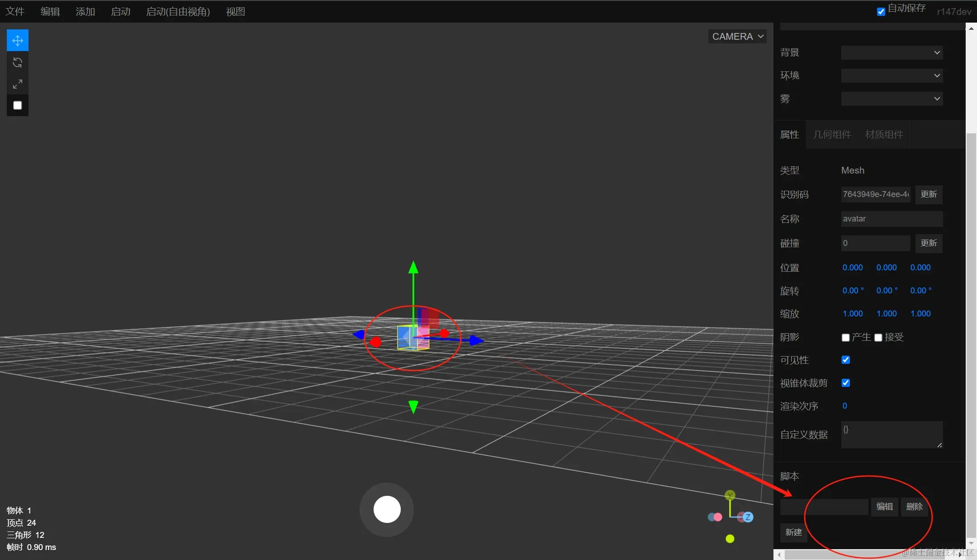
Task: Select the scale tool
Action: click(x=18, y=84)
